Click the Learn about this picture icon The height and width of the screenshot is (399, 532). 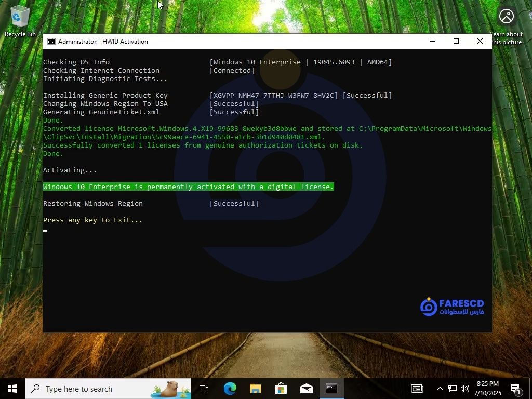click(507, 25)
